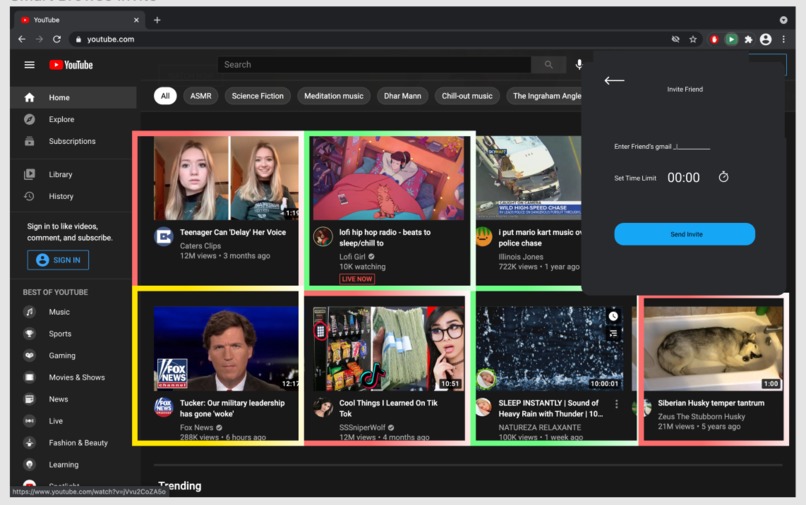
Task: Open Teenager Can 'Delay' Her Voice thumbnail
Action: click(226, 178)
